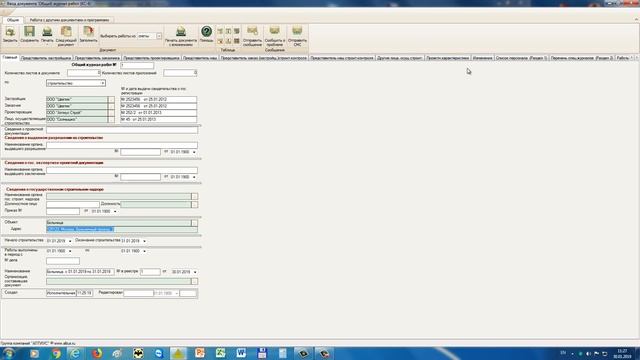Select the Главный form tab
This screenshot has width=640, height=360.
click(x=10, y=58)
